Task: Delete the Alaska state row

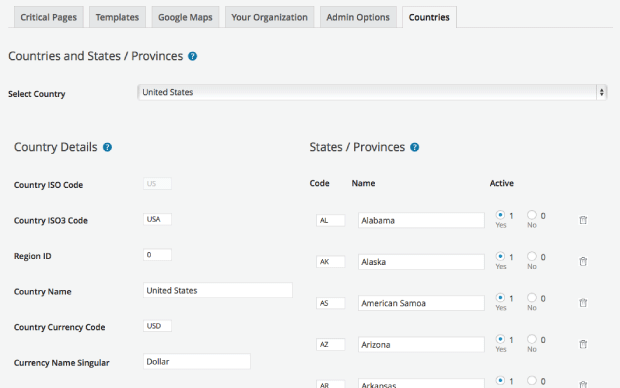Action: pos(583,261)
